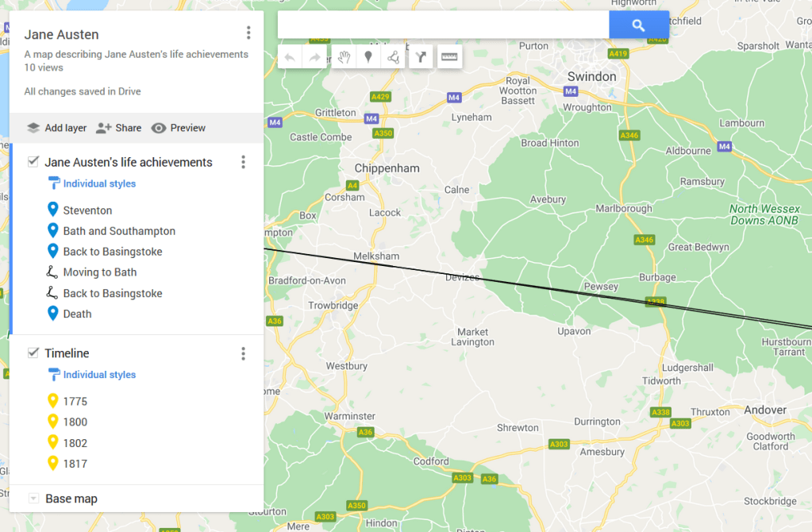Uncheck the Jane Austen's life achievements layer
The image size is (812, 532).
(33, 162)
